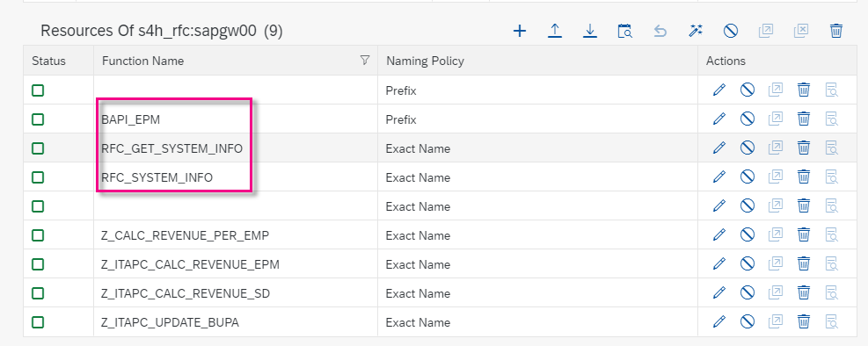Screen dimensions: 868x346
Task: Delete the Z_CALC_REVENUE_PER_EMP resource
Action: click(804, 234)
